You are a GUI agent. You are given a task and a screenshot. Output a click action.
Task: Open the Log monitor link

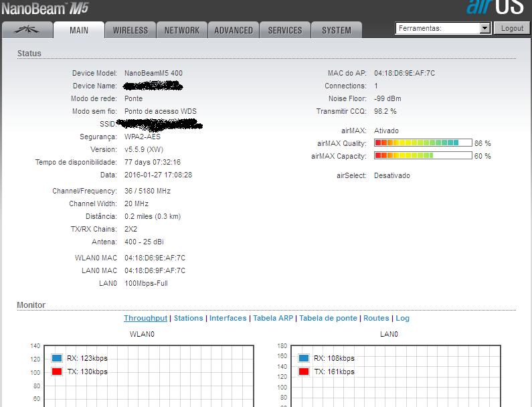[x=402, y=318]
